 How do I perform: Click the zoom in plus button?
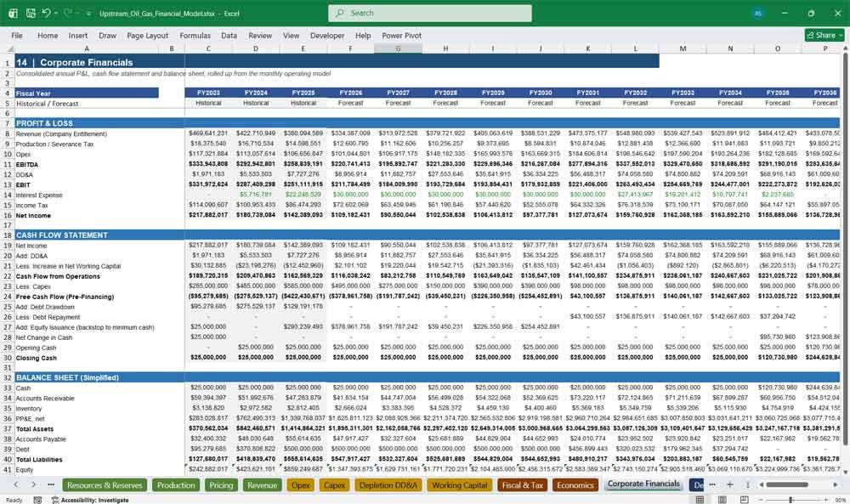coord(824,500)
